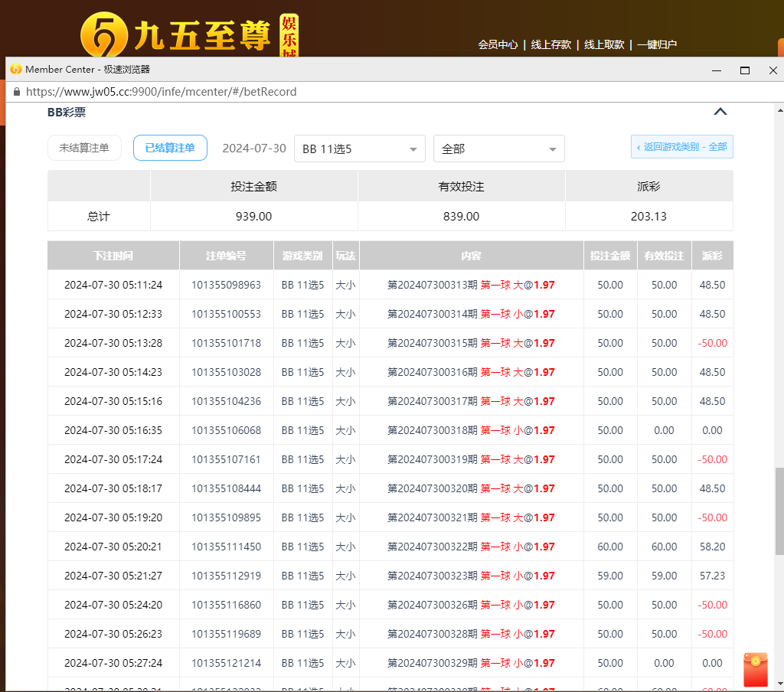
Task: Switch to the 未结算注单 tab
Action: pos(84,148)
